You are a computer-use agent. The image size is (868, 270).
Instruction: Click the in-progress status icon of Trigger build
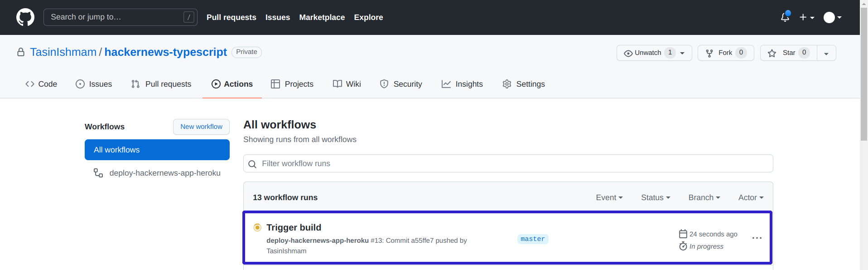pos(257,227)
